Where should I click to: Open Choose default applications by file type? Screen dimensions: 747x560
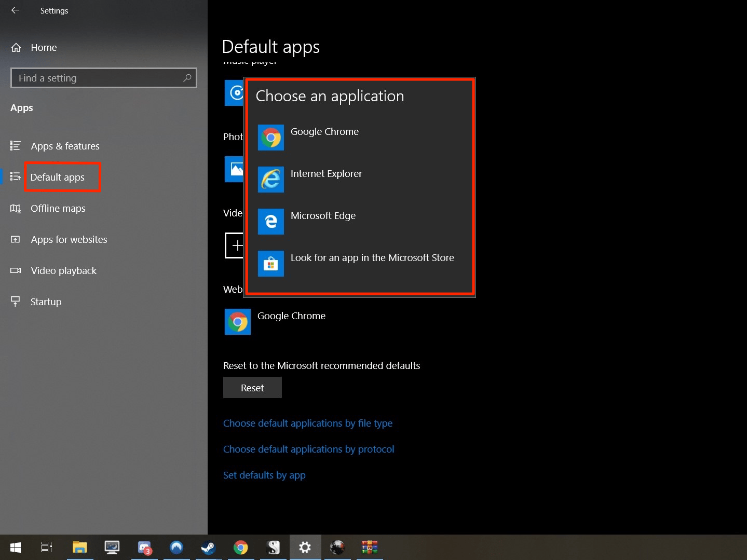[x=308, y=424]
